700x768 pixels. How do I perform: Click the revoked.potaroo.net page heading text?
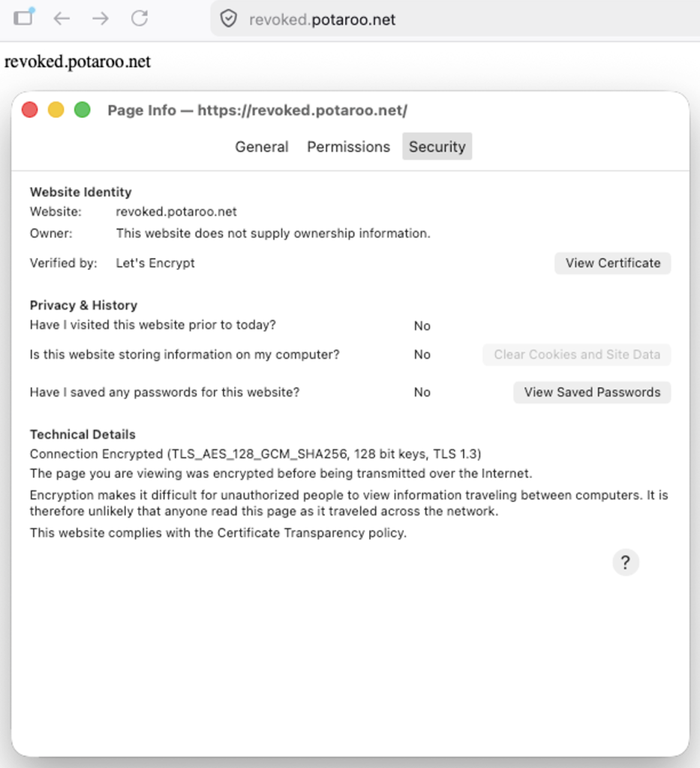[x=78, y=61]
